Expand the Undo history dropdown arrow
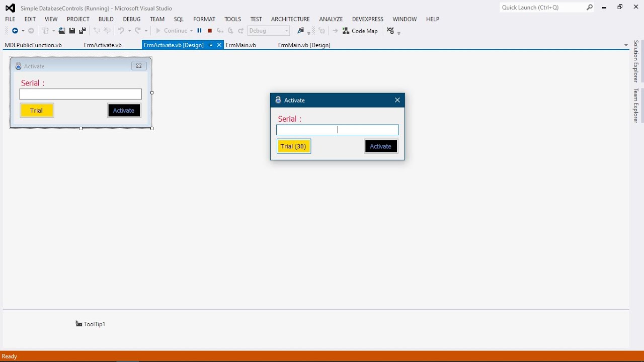This screenshot has width=644, height=362. [x=129, y=31]
